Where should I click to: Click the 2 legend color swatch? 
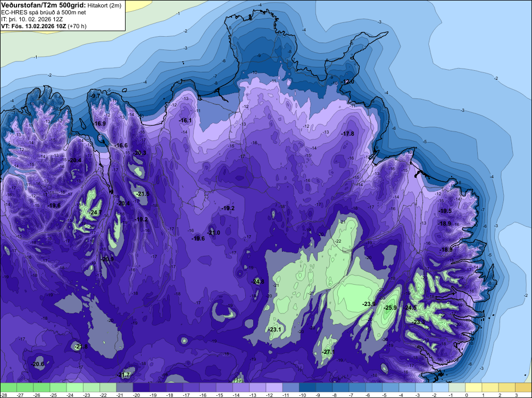[507, 388]
